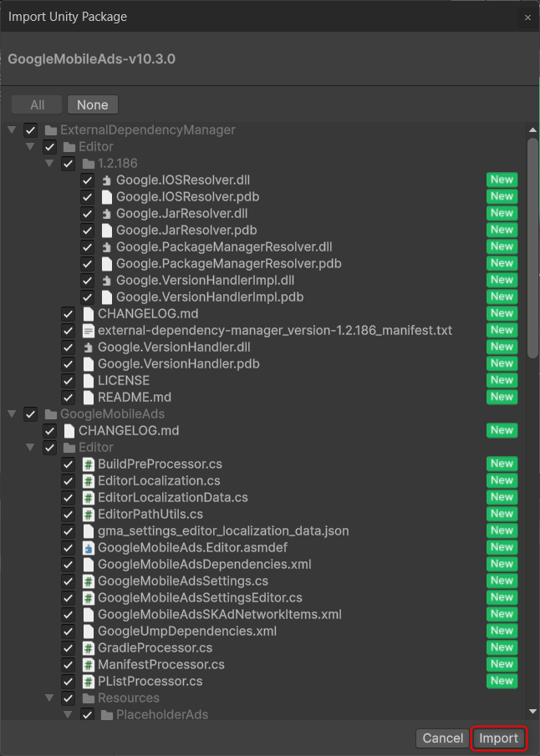Click the Google.VersionHandlerImpl.dll plugin icon
The image size is (540, 756).
coord(107,281)
